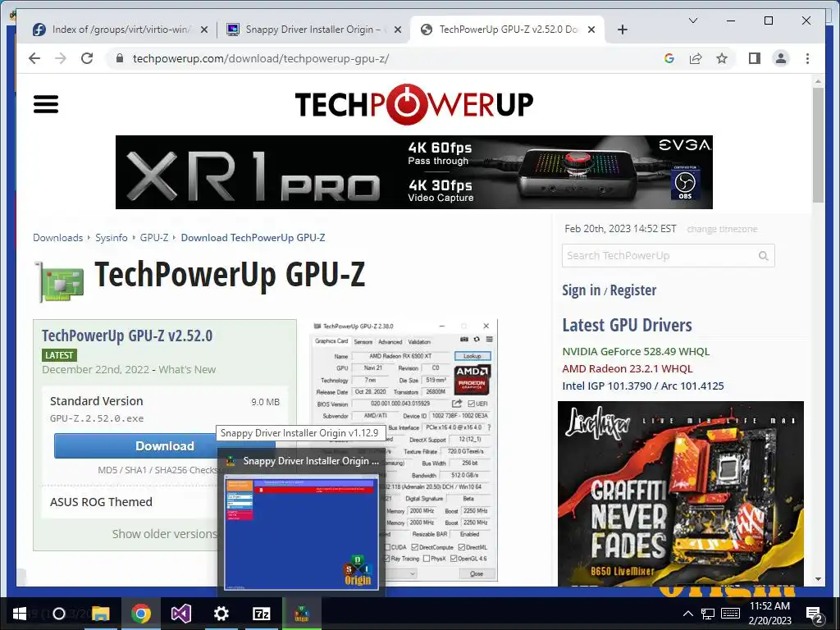Close the Snappy Driver Installer Origin tab

pyautogui.click(x=398, y=30)
